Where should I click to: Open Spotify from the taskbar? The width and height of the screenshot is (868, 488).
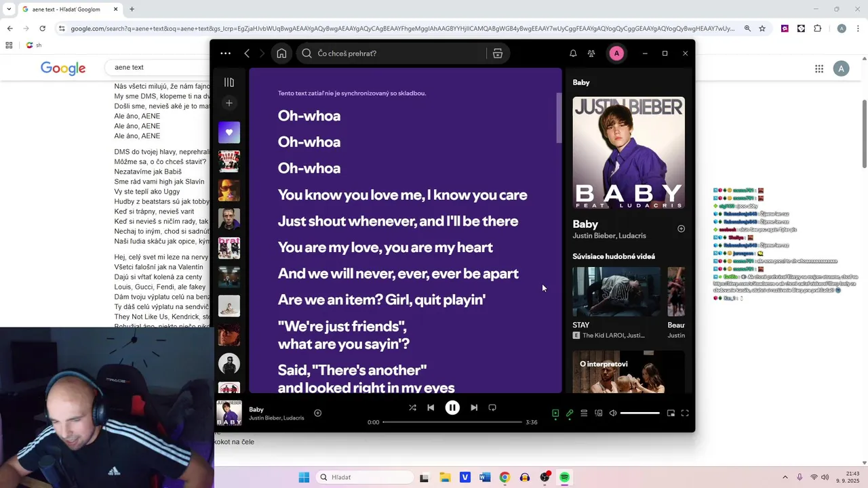564,477
